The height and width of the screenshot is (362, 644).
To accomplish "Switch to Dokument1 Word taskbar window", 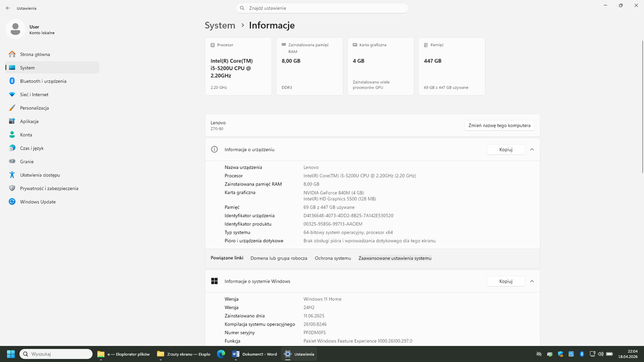I will 255,354.
